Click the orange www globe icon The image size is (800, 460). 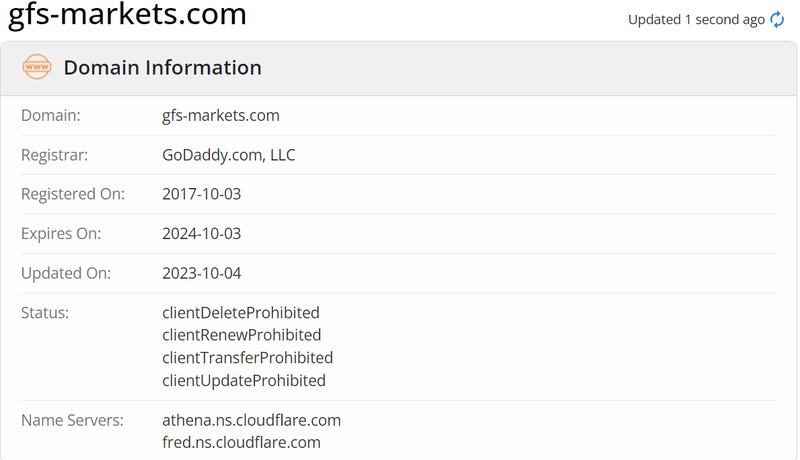(37, 67)
